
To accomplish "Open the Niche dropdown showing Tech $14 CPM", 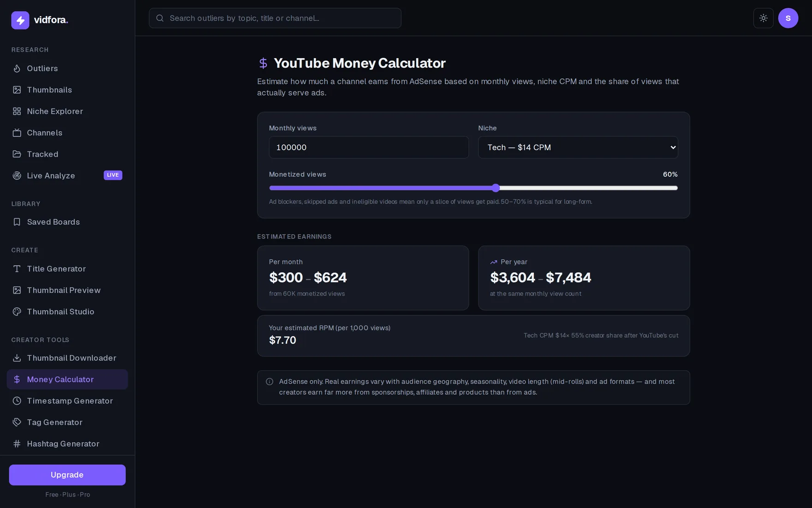I will click(578, 147).
